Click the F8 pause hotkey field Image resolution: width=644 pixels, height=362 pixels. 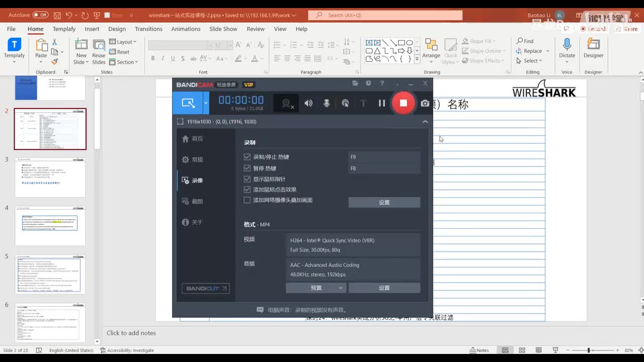click(384, 168)
